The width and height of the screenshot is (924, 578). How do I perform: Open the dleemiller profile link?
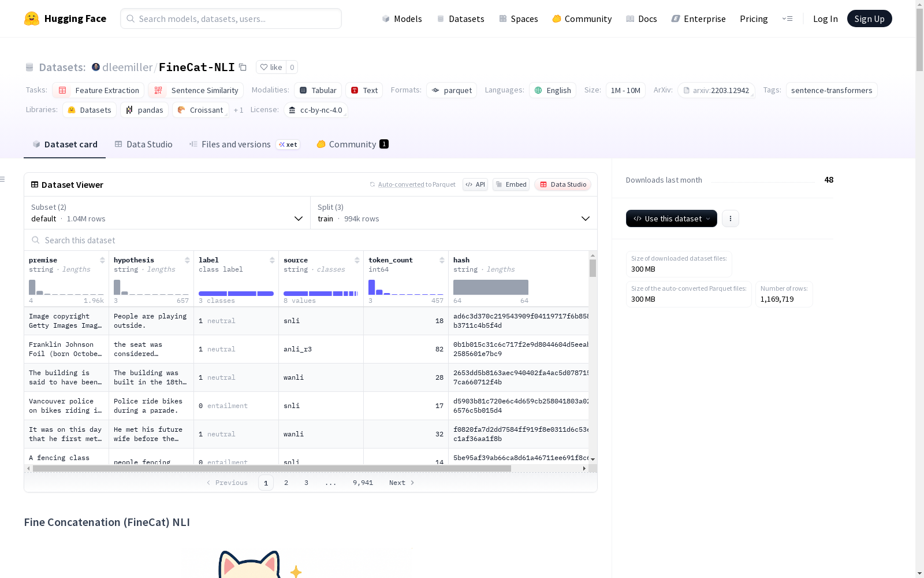point(127,67)
